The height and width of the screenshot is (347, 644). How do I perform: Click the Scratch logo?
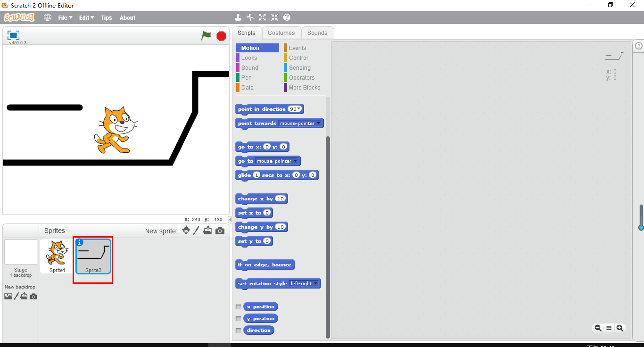click(x=19, y=17)
